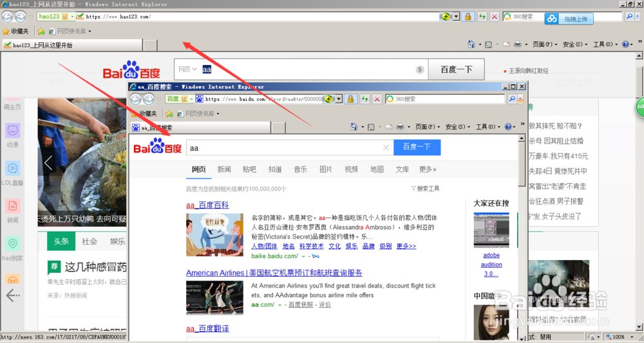644x343 pixels.
Task: Click 更多» in Baidu tab row
Action: [x=428, y=169]
